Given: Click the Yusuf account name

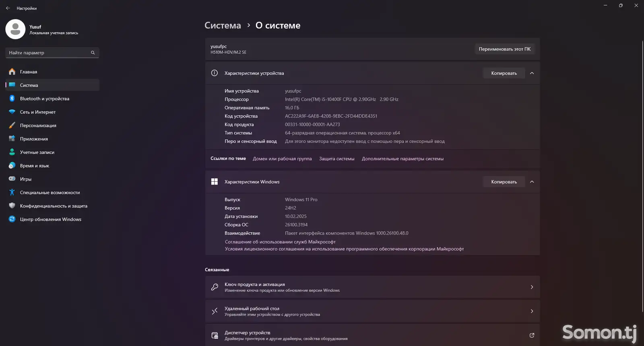Looking at the screenshot, I should point(35,27).
